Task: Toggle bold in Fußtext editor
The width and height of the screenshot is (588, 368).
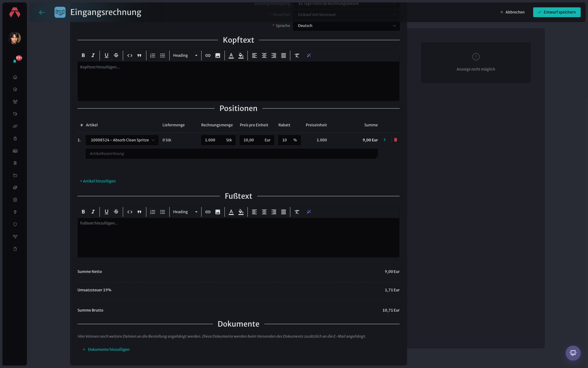Action: click(83, 212)
